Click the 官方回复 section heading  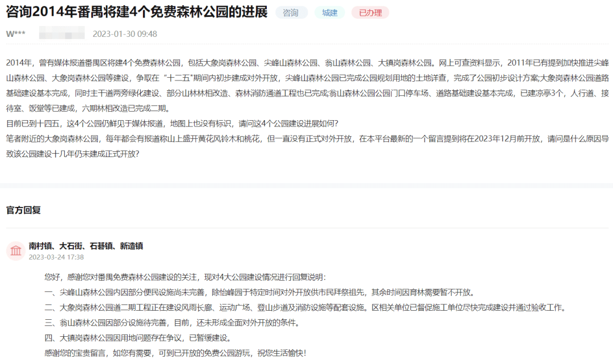point(23,210)
